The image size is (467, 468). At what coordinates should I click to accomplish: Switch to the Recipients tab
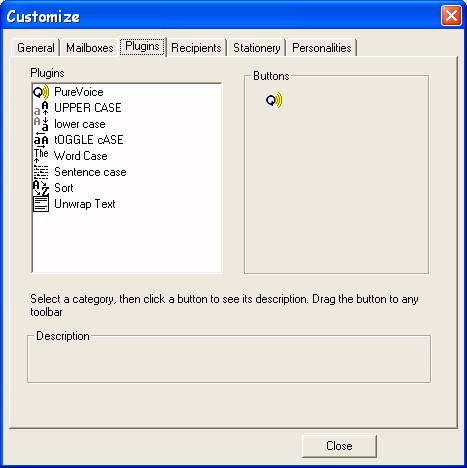pyautogui.click(x=196, y=48)
